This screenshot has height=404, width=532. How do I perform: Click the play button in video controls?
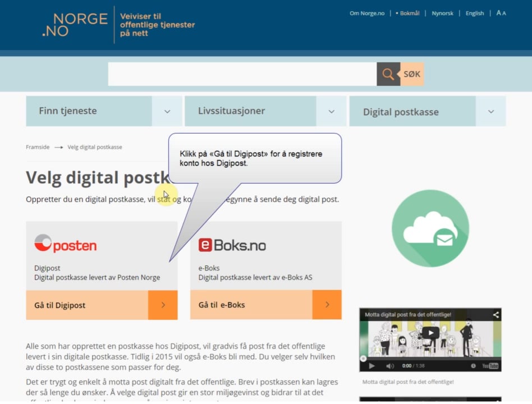372,366
